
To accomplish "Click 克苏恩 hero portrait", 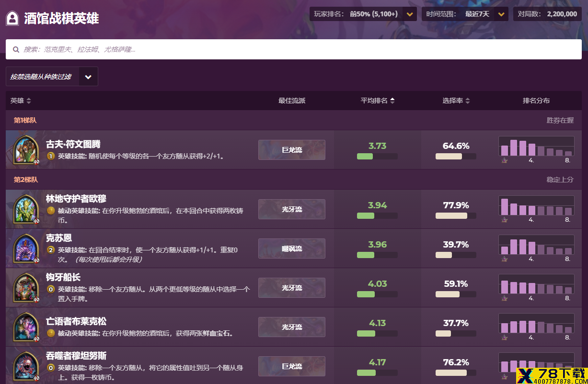I will (26, 248).
